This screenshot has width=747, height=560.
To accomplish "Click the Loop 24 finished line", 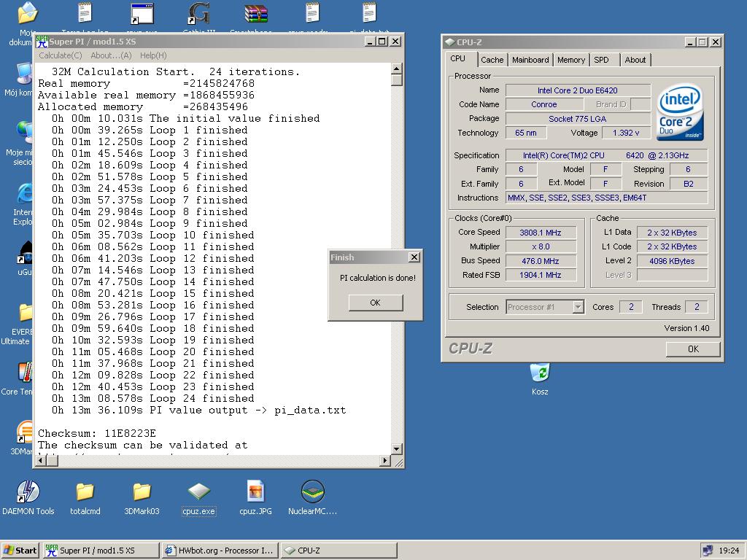I will click(x=153, y=398).
